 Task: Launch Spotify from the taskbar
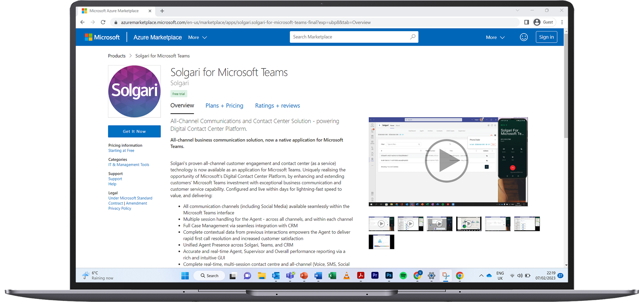coord(403,275)
